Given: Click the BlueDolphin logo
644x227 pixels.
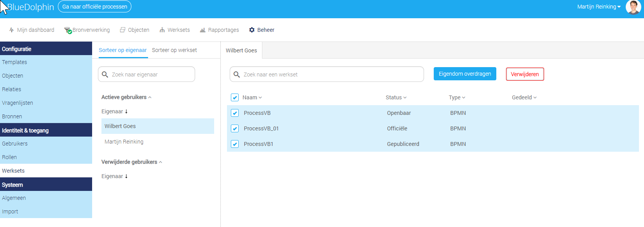Looking at the screenshot, I should (30, 7).
